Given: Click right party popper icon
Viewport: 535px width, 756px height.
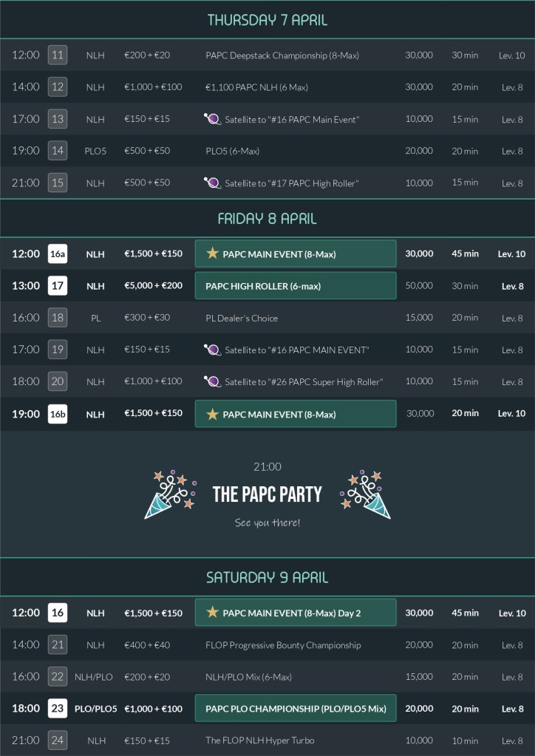Looking at the screenshot, I should click(x=364, y=494).
